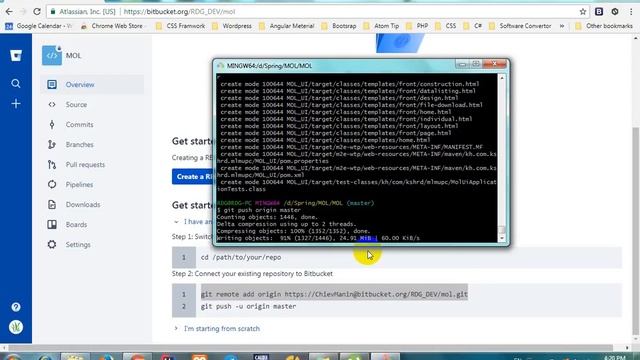
Task: Open the Overview page
Action: coord(80,84)
